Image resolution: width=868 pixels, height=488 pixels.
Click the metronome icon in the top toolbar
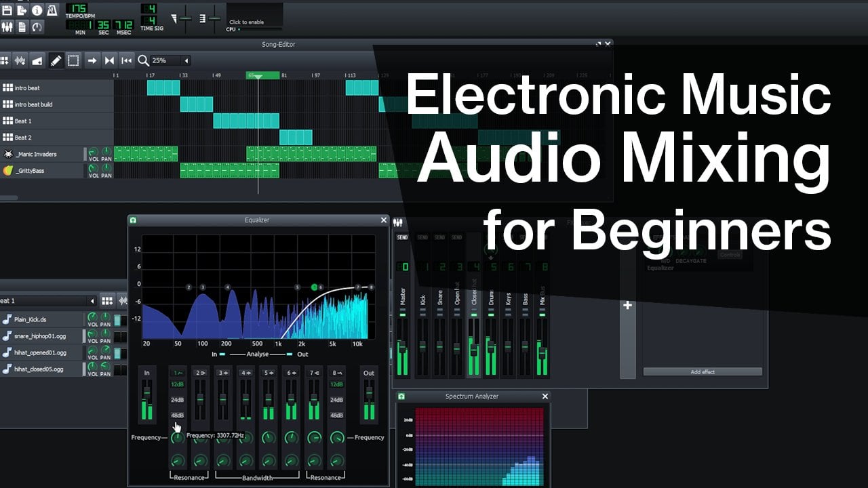tap(52, 11)
